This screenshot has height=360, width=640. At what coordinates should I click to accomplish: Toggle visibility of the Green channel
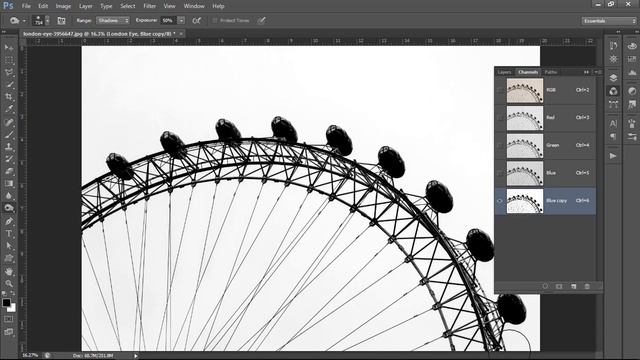tap(500, 145)
